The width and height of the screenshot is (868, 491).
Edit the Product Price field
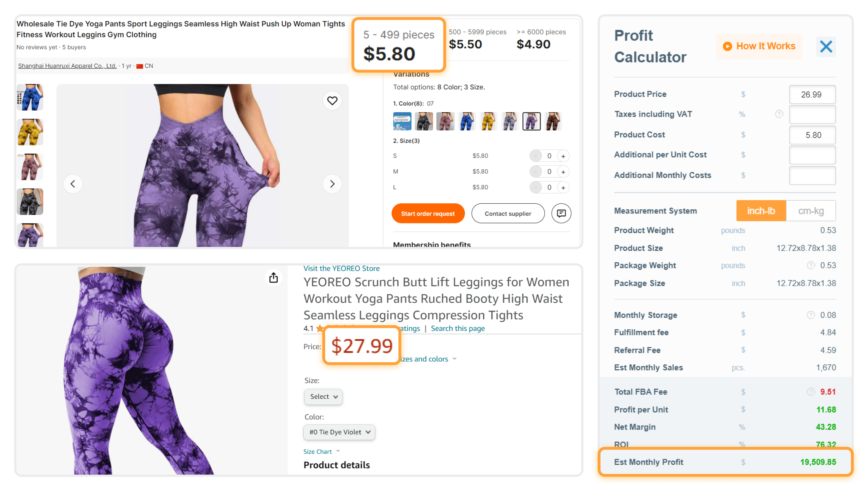[812, 94]
